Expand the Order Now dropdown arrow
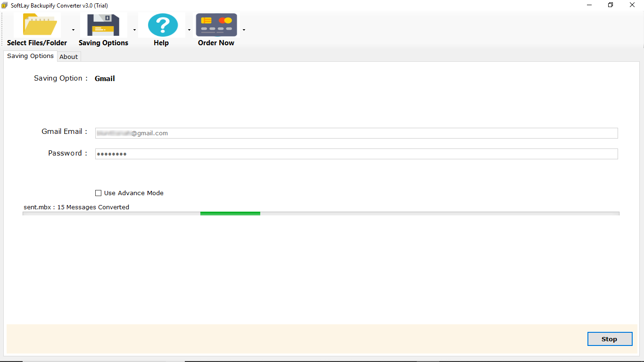The image size is (644, 362). point(244,30)
